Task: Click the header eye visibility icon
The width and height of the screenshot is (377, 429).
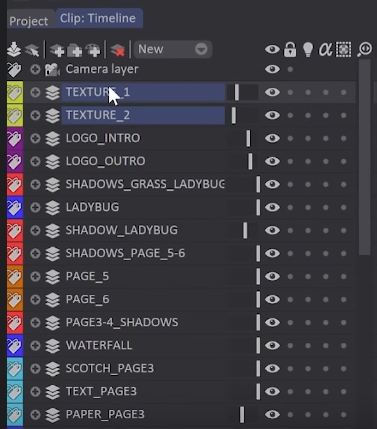Action: click(x=272, y=49)
